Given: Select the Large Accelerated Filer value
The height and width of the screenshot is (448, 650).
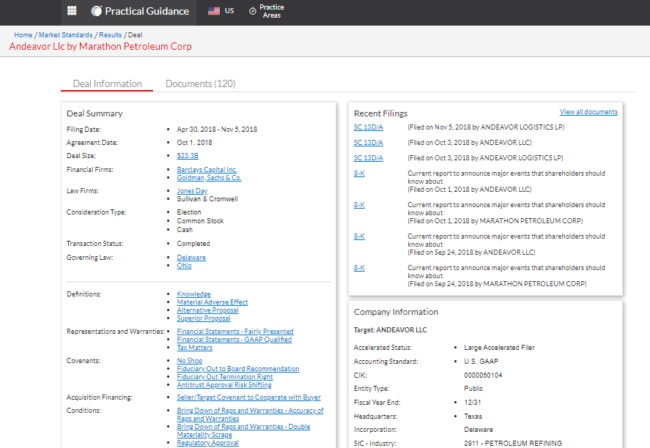Looking at the screenshot, I should [499, 347].
